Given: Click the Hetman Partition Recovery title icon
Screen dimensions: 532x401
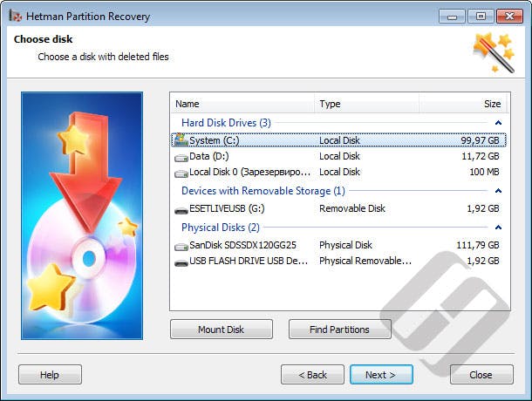Looking at the screenshot, I should (16, 16).
